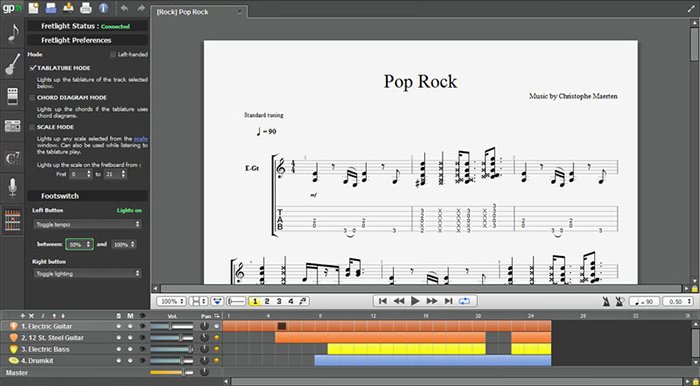Select the Fretlight fretboard panel icon
Viewport: 700px width, 386px height.
12,220
